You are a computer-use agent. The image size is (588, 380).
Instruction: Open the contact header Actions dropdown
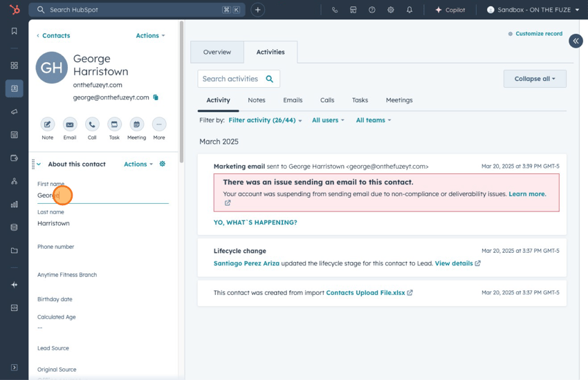(150, 35)
